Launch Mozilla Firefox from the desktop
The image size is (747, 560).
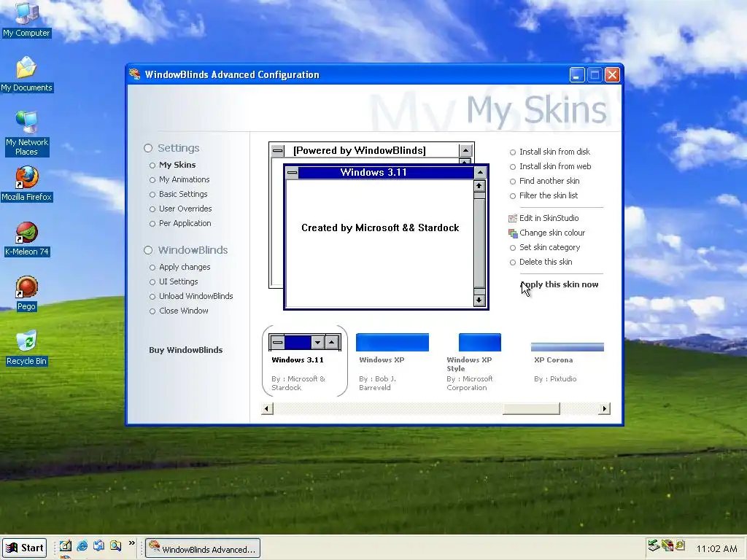tap(26, 184)
